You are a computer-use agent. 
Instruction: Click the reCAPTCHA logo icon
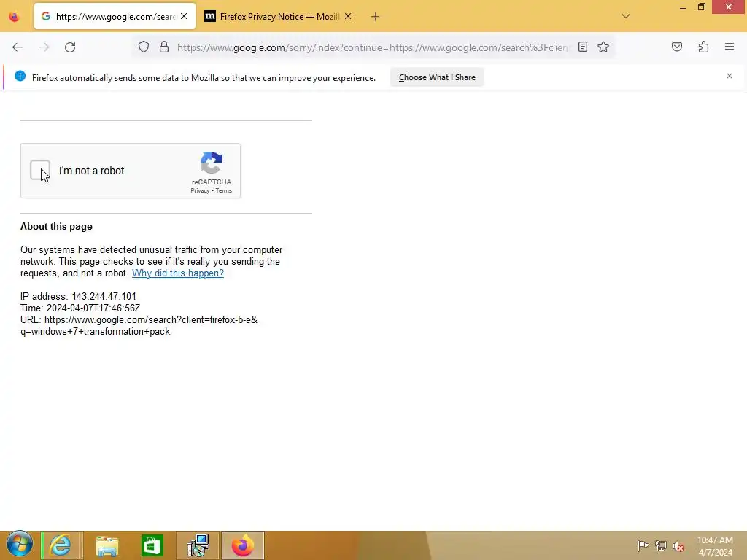tap(212, 163)
